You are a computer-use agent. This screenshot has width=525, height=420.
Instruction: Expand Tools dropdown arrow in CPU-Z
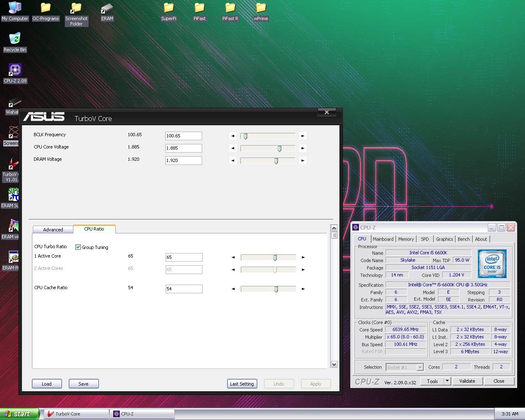[447, 381]
